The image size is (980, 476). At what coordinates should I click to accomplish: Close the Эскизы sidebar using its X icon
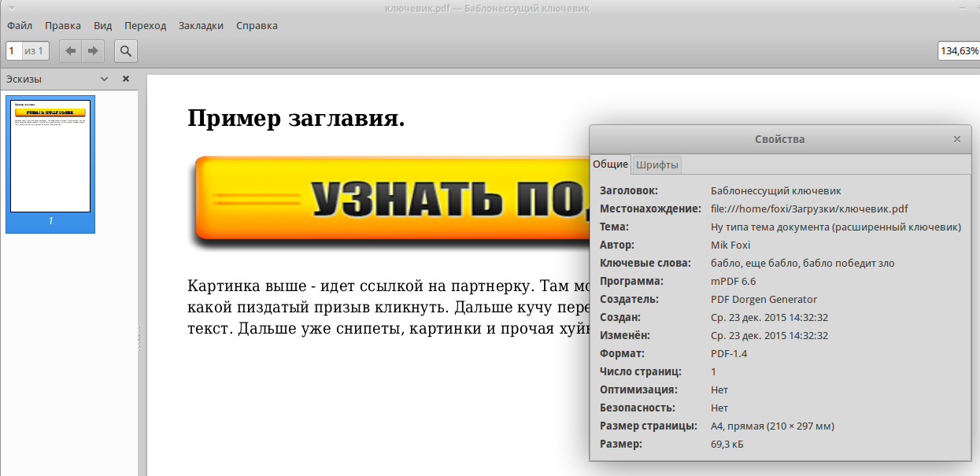[125, 79]
